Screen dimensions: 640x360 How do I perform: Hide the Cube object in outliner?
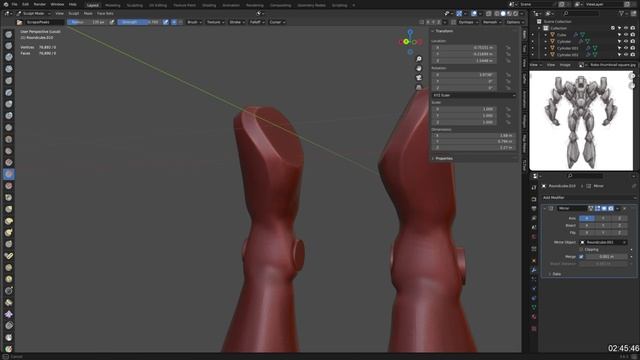coord(626,35)
